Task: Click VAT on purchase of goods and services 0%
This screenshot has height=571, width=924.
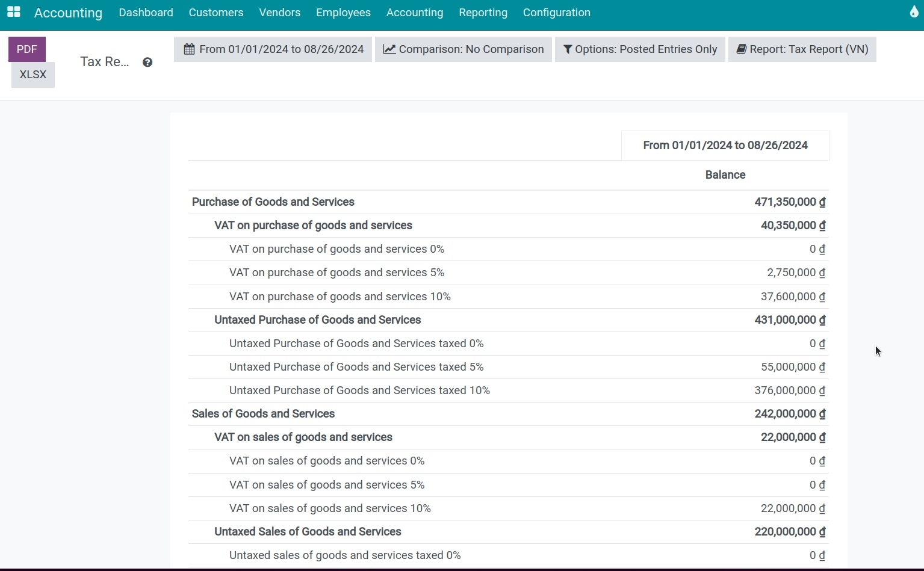Action: click(x=336, y=249)
